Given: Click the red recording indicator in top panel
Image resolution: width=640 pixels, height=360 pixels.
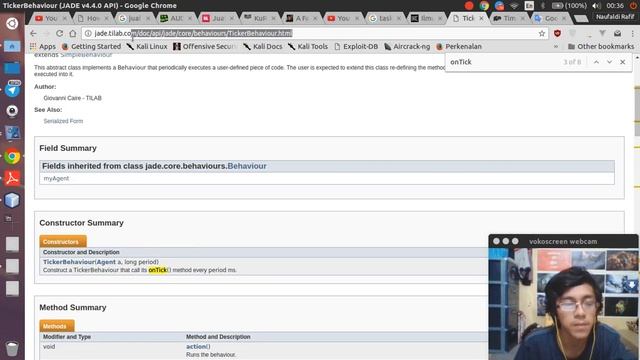Looking at the screenshot, I should point(469,6).
